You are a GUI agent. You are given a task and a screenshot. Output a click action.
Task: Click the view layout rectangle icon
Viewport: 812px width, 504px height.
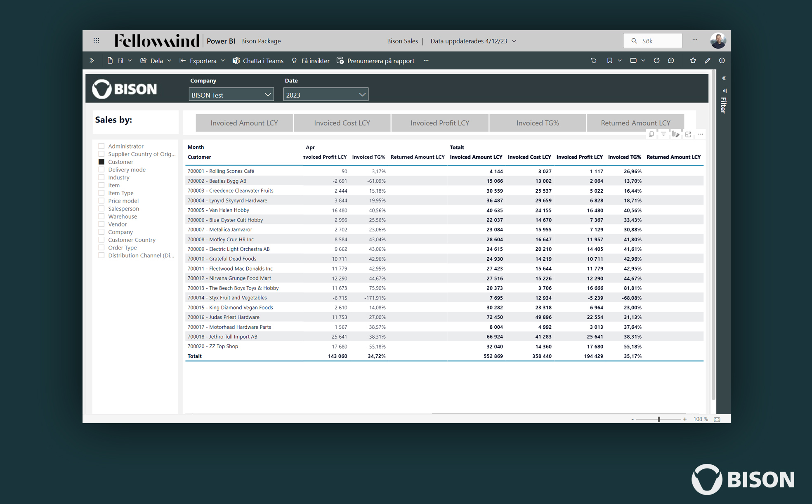[633, 61]
